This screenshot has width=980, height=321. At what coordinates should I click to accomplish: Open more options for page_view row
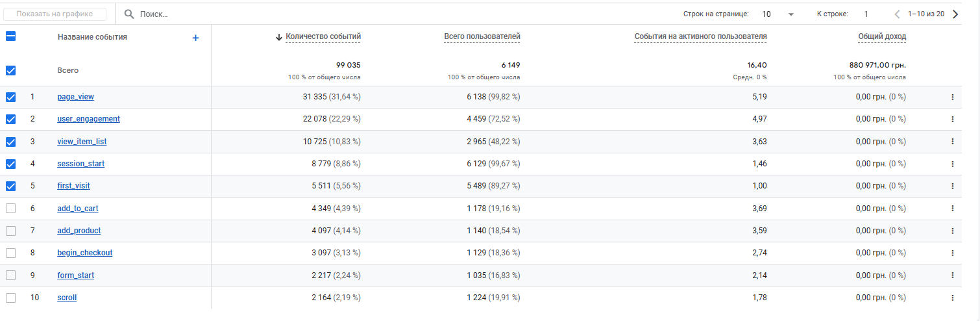coord(953,97)
